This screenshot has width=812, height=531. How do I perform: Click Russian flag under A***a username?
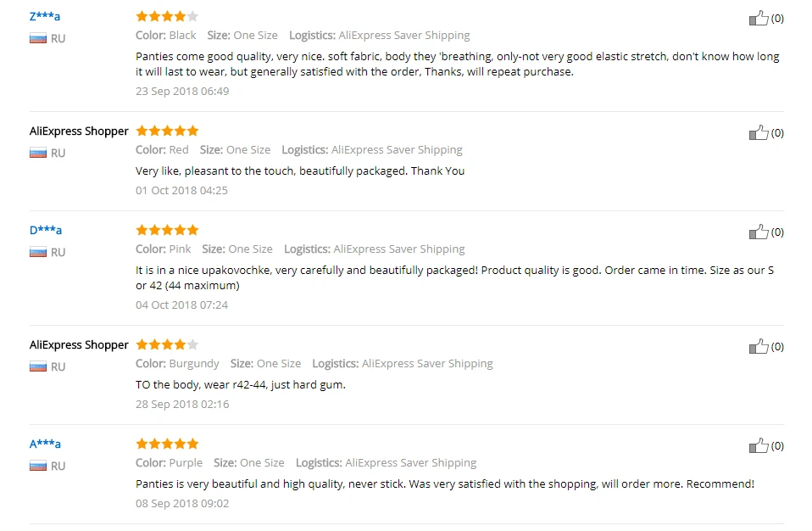click(38, 466)
